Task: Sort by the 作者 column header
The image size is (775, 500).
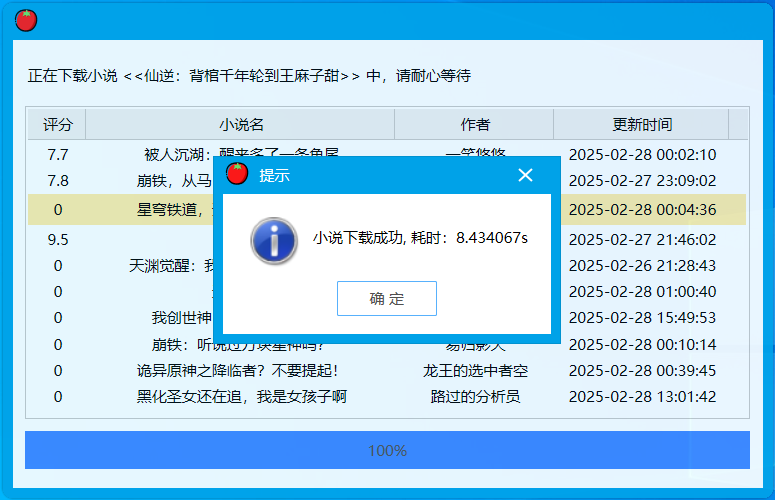Action: [474, 124]
